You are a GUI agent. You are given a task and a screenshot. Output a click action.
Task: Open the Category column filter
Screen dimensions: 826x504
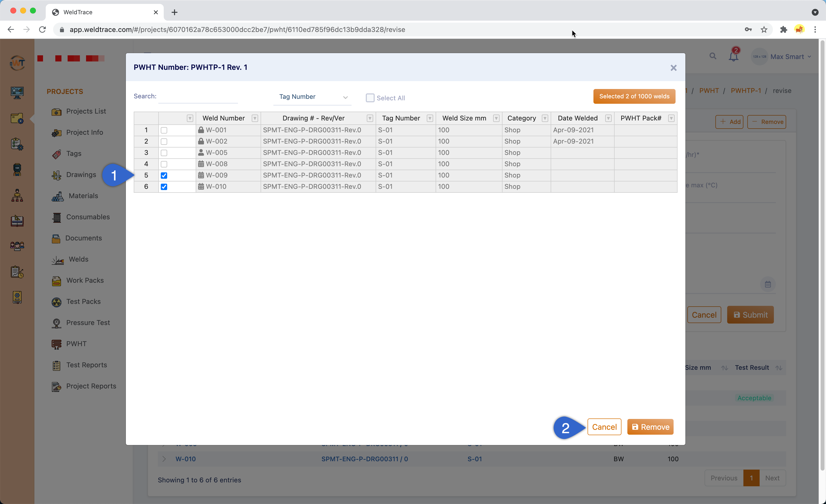(545, 118)
